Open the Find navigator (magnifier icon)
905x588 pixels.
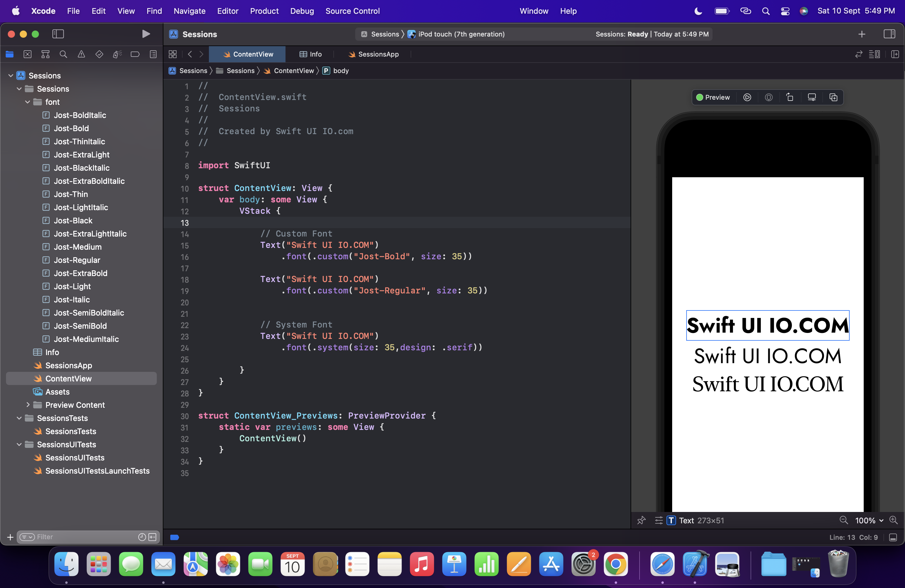click(63, 54)
